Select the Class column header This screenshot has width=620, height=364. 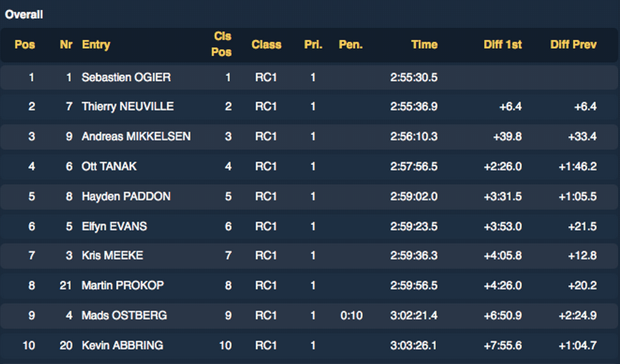pyautogui.click(x=267, y=44)
